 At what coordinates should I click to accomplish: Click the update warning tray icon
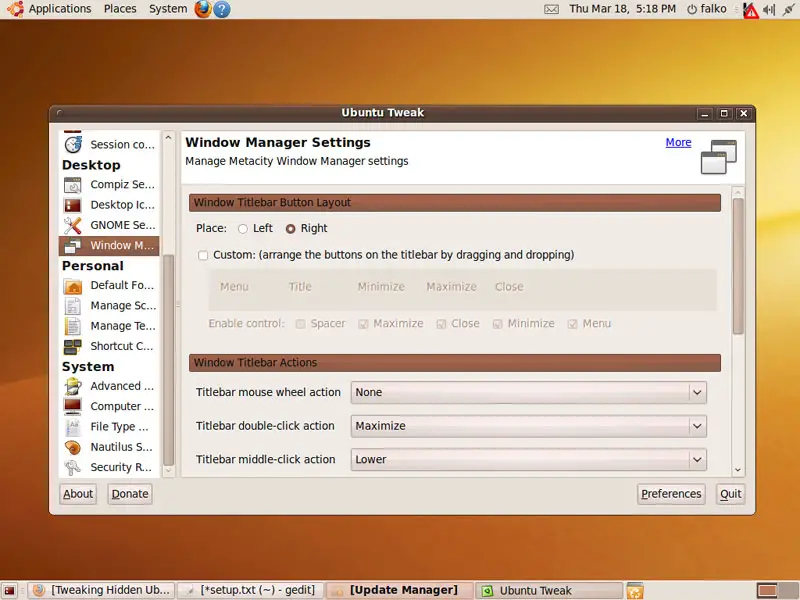tap(751, 10)
